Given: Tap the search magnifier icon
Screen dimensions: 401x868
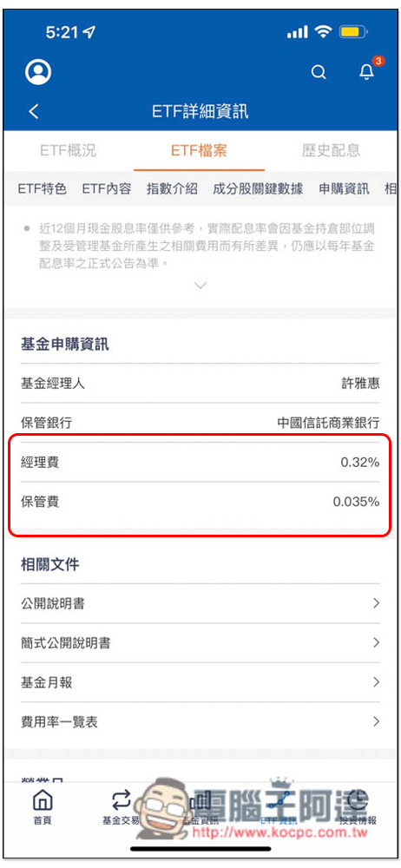Looking at the screenshot, I should [x=319, y=72].
